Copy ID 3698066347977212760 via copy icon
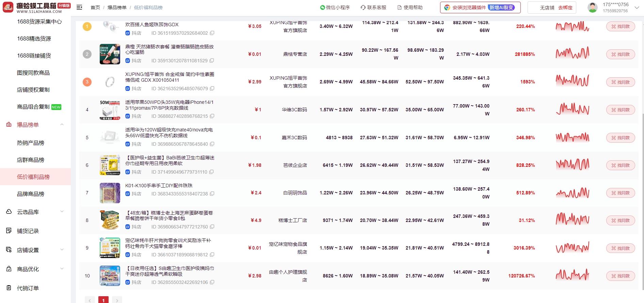644x303 pixels. click(x=212, y=227)
